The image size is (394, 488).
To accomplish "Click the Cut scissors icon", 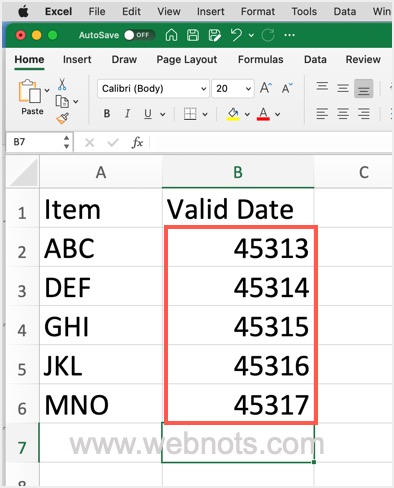I will (x=62, y=84).
